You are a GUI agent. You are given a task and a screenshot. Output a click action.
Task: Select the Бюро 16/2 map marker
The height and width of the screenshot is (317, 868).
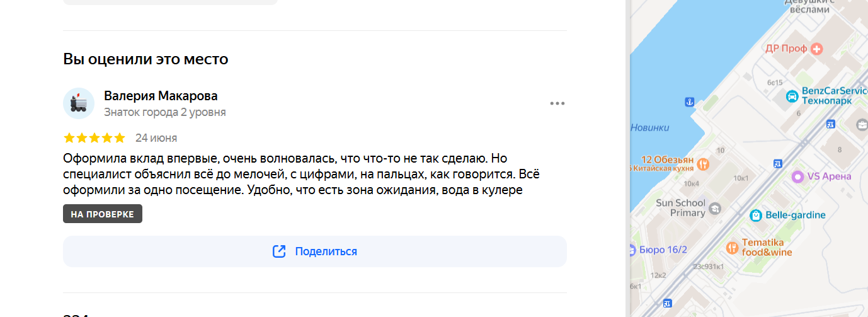[x=632, y=250]
